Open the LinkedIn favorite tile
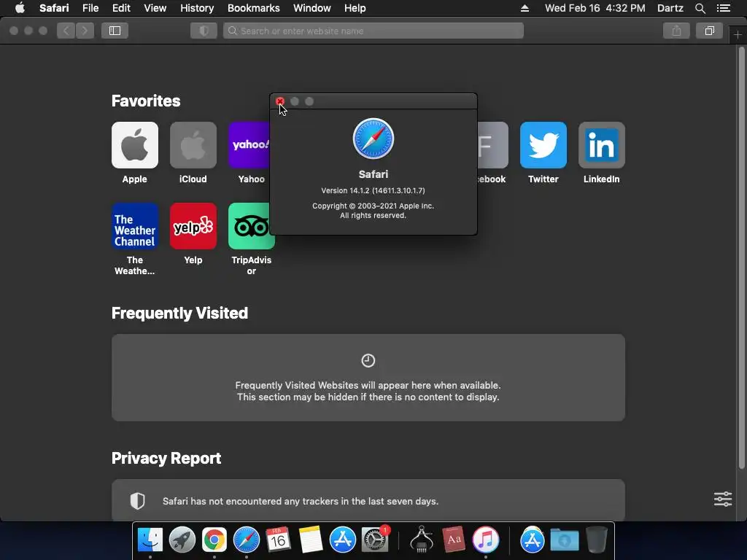The image size is (747, 560). pos(602,145)
